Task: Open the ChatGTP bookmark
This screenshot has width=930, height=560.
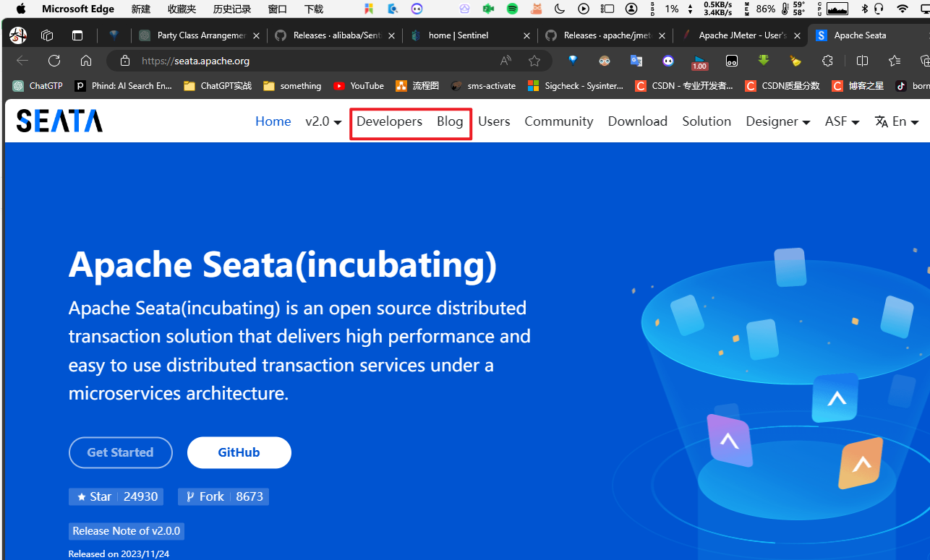Action: coord(38,85)
